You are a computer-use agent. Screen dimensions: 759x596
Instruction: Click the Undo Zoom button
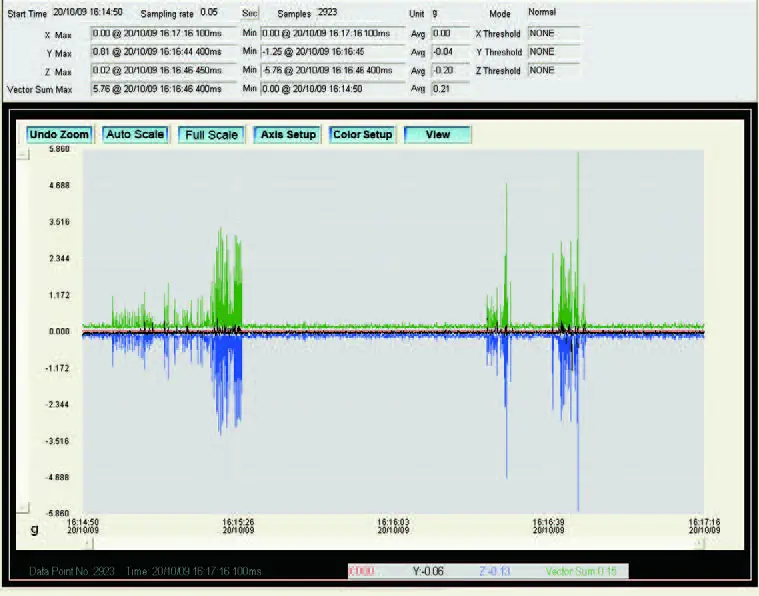(x=59, y=135)
